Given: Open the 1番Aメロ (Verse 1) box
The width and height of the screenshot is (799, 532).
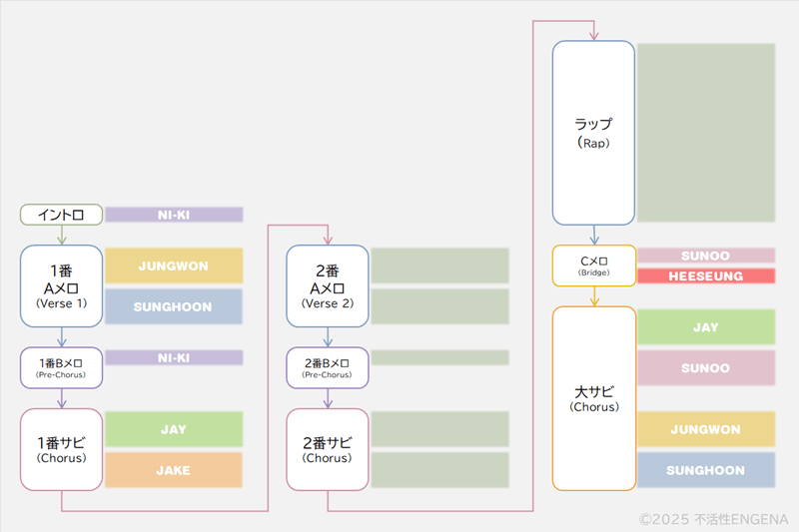Looking at the screenshot, I should 61,285.
